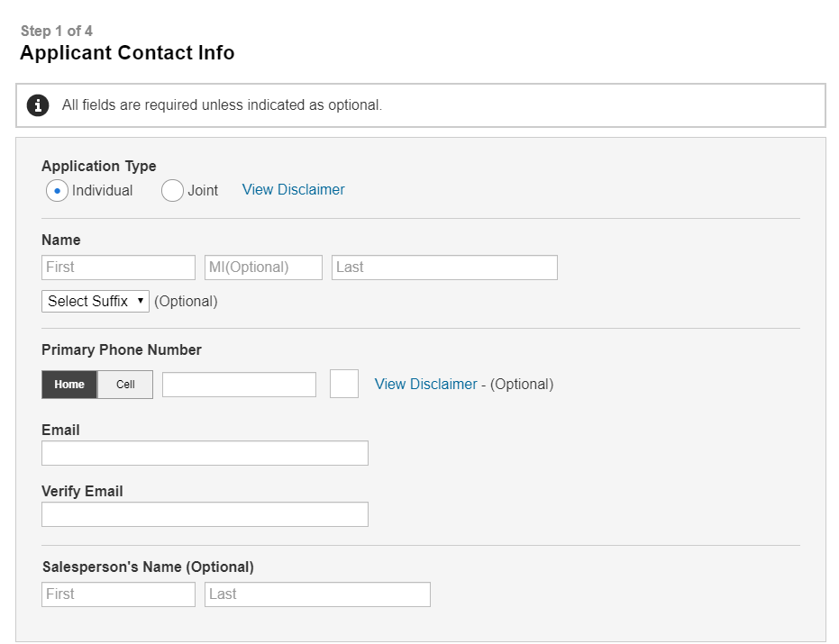The width and height of the screenshot is (839, 644).
Task: Click the Step 1 of 4 indicator
Action: pos(56,31)
